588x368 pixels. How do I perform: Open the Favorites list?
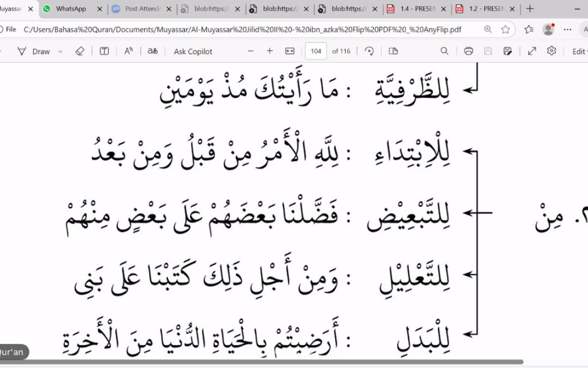click(x=529, y=29)
